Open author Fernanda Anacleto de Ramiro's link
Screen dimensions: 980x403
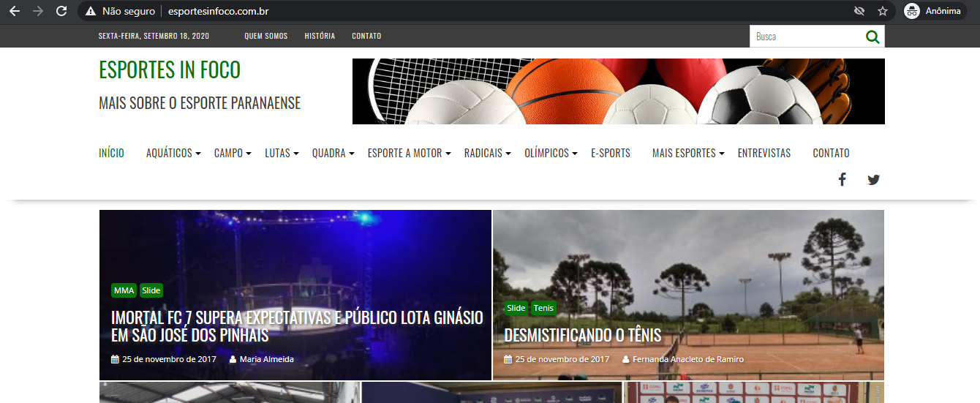[687, 359]
